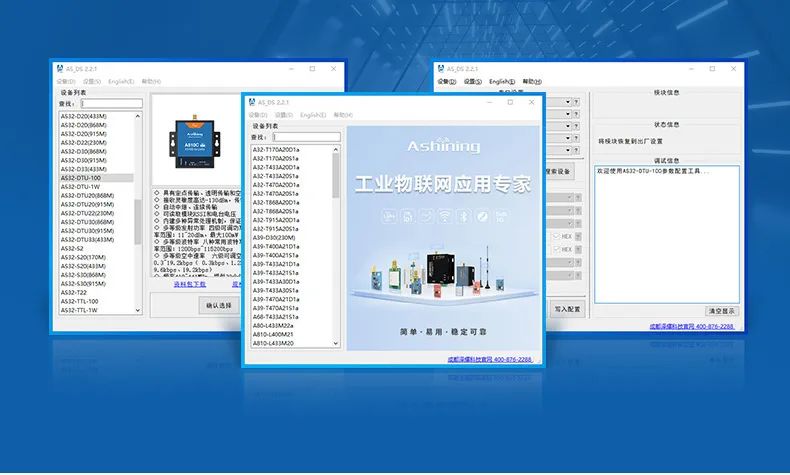Viewport: 790px width, 475px height.
Task: Click the 调试信息 debug text area in the right window
Action: (667, 234)
